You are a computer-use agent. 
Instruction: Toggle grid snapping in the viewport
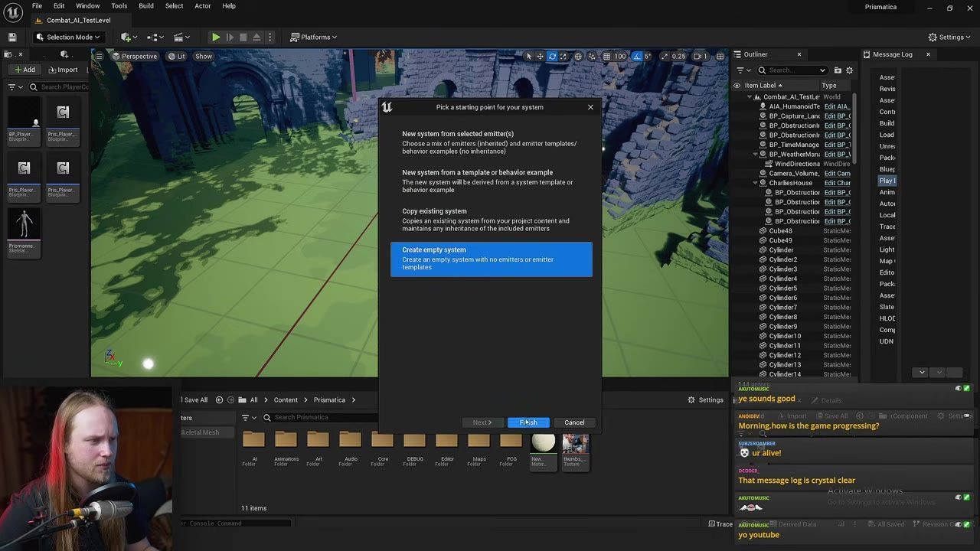tap(606, 56)
